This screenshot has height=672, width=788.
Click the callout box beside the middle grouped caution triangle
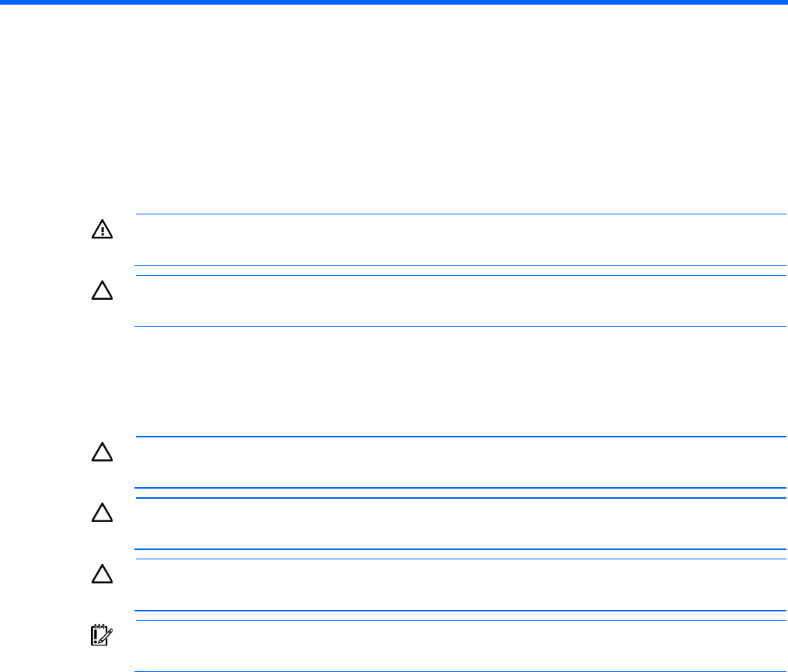(x=461, y=523)
